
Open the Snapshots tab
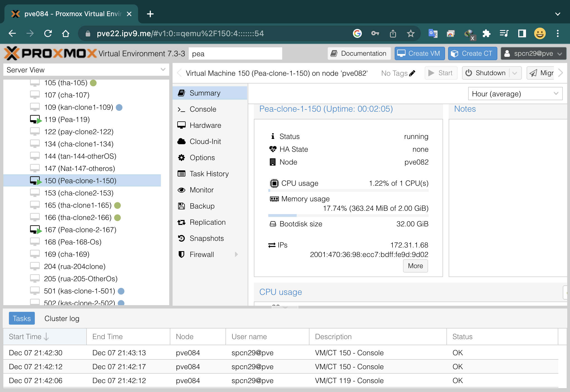point(210,238)
